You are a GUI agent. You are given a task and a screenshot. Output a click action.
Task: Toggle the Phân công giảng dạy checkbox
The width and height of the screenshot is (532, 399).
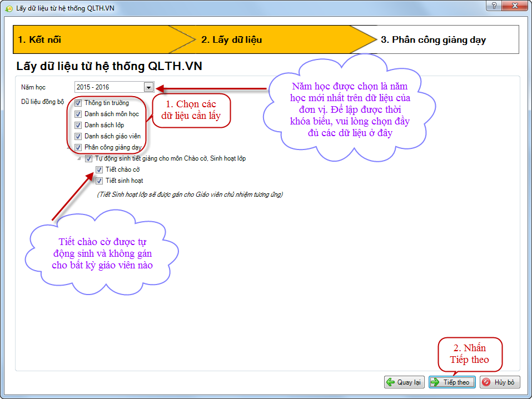[78, 148]
